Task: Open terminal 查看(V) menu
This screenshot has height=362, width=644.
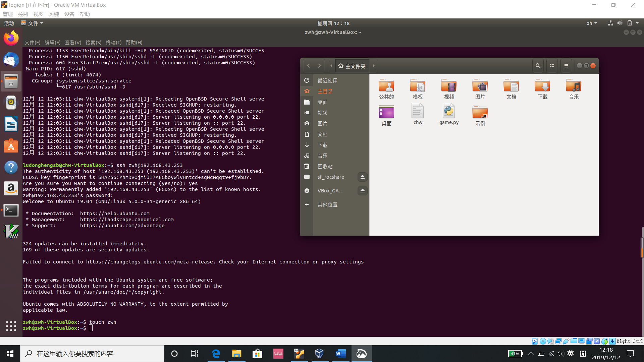Action: [x=73, y=43]
